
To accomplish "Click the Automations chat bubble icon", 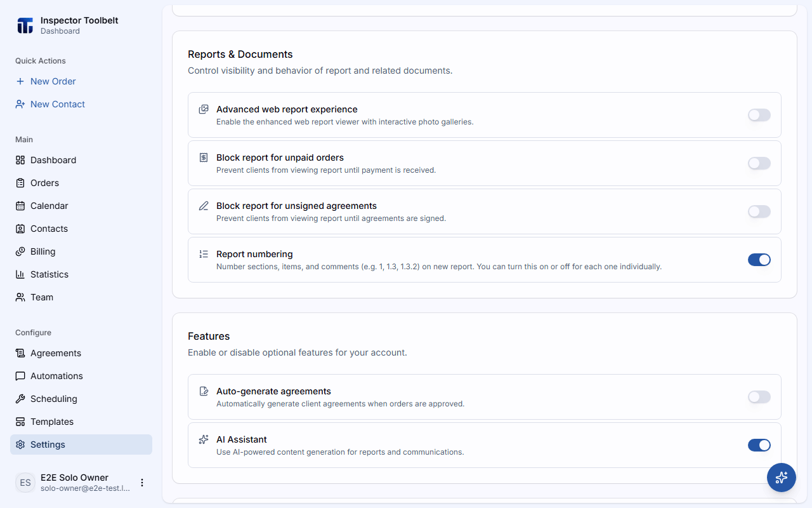I will tap(20, 376).
